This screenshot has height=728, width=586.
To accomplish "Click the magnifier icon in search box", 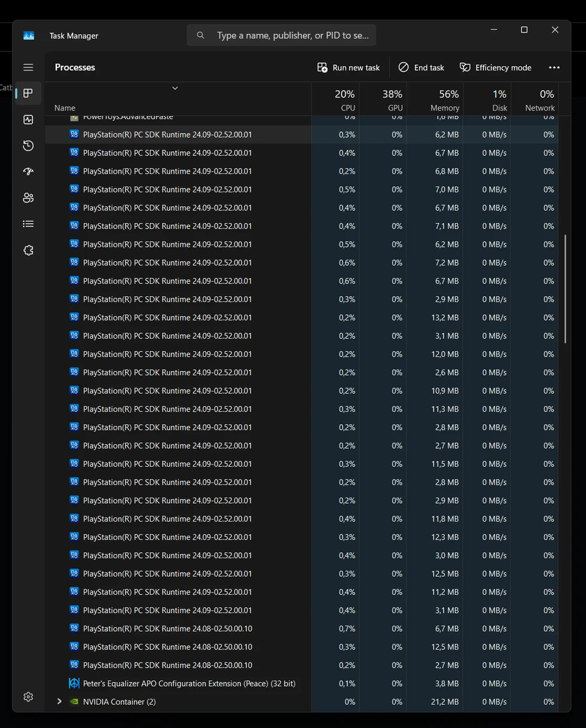I will coord(200,35).
